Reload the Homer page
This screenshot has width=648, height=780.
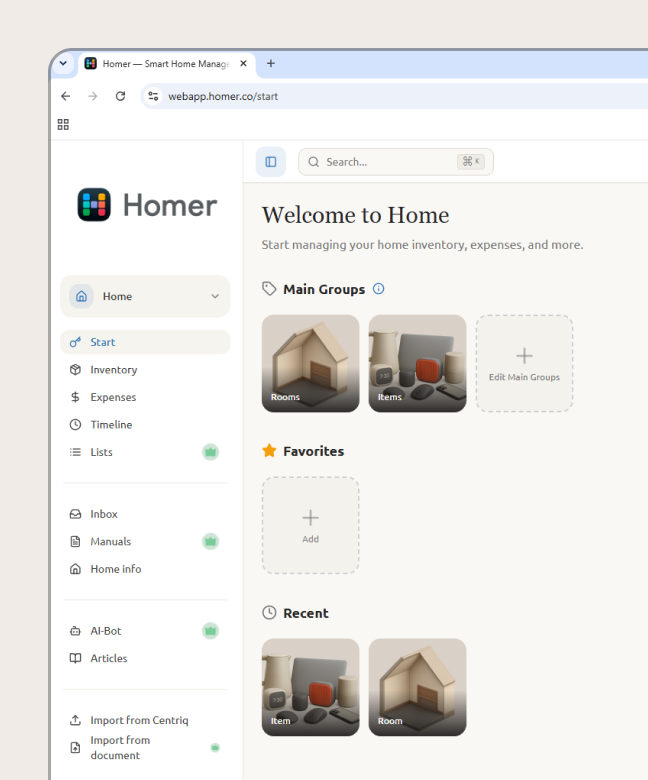120,96
